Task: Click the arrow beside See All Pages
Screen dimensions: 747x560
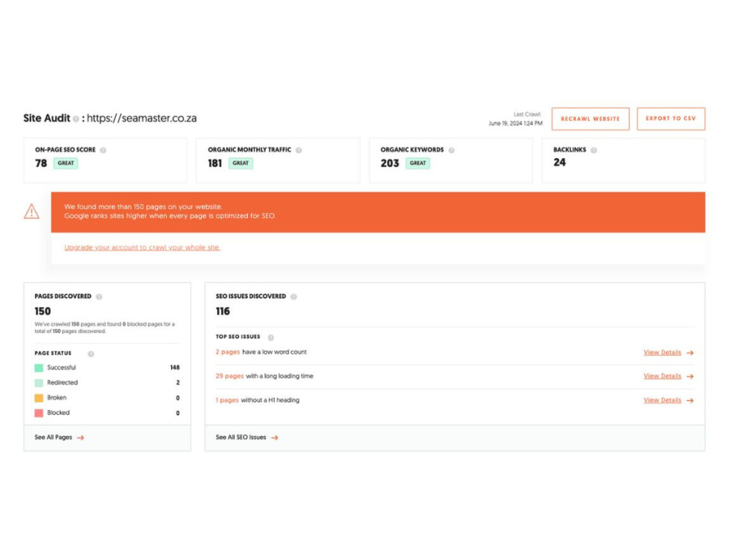Action: 81,438
